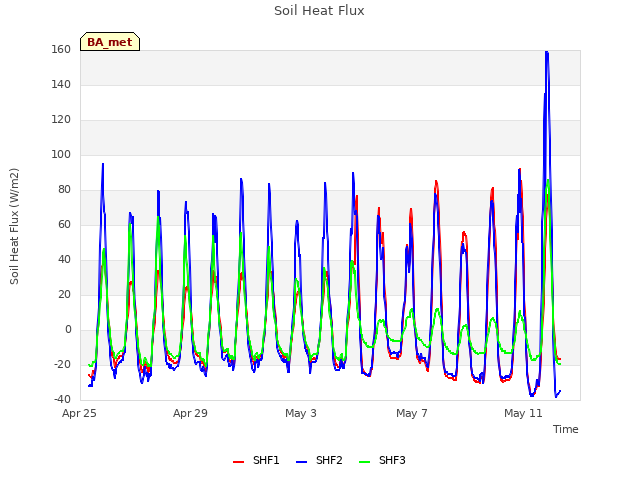
Task: Toggle the SHF1 legend entry
Action: point(256,460)
